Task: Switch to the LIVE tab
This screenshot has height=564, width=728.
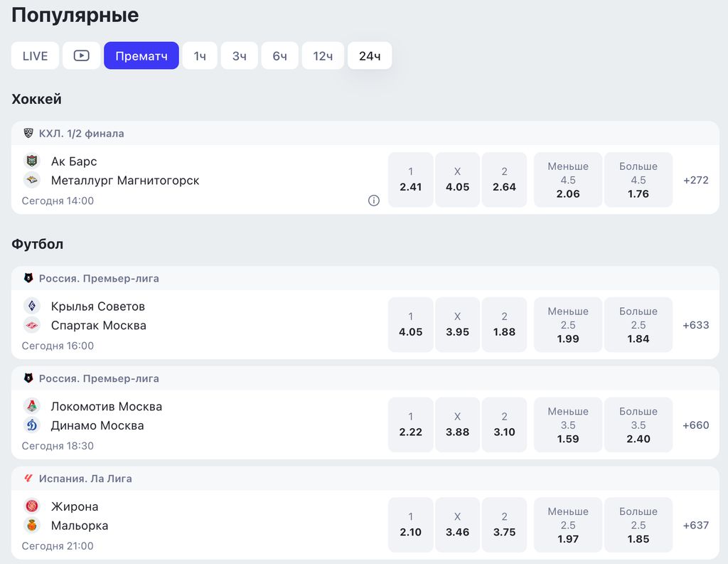Action: pyautogui.click(x=36, y=55)
